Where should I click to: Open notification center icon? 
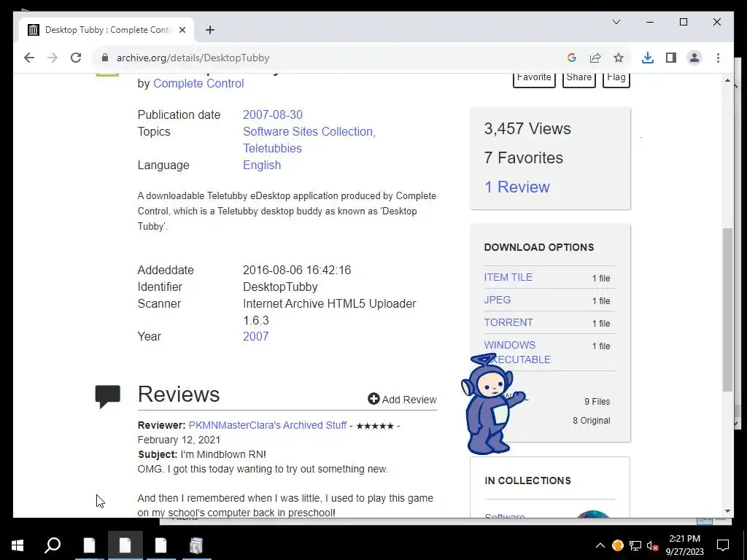click(723, 545)
